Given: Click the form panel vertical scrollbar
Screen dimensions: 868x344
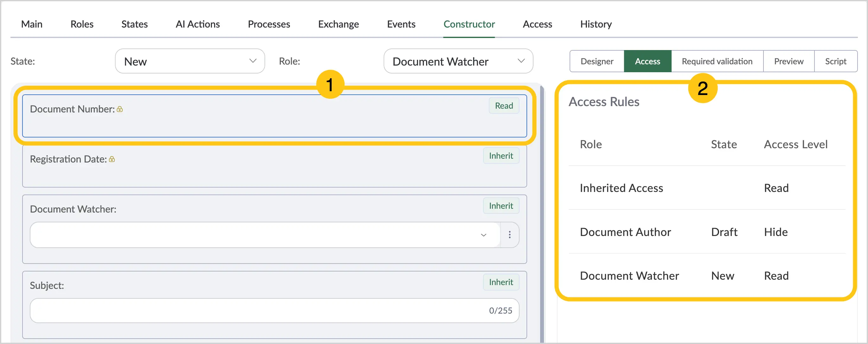Looking at the screenshot, I should tap(542, 214).
